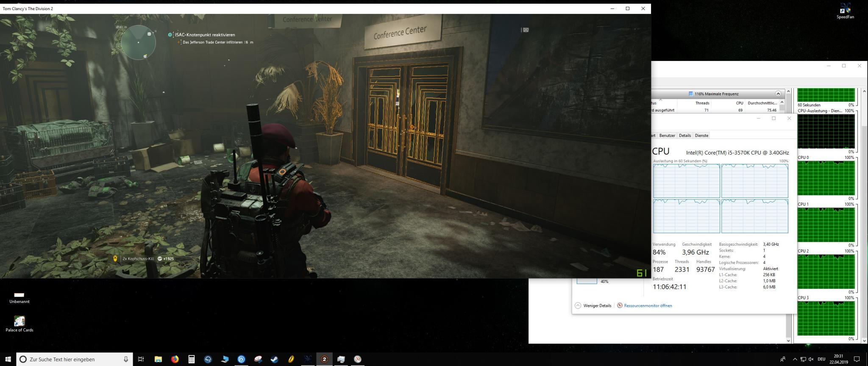868x366 pixels.
Task: Click the microphone icon in the search box
Action: tap(126, 359)
